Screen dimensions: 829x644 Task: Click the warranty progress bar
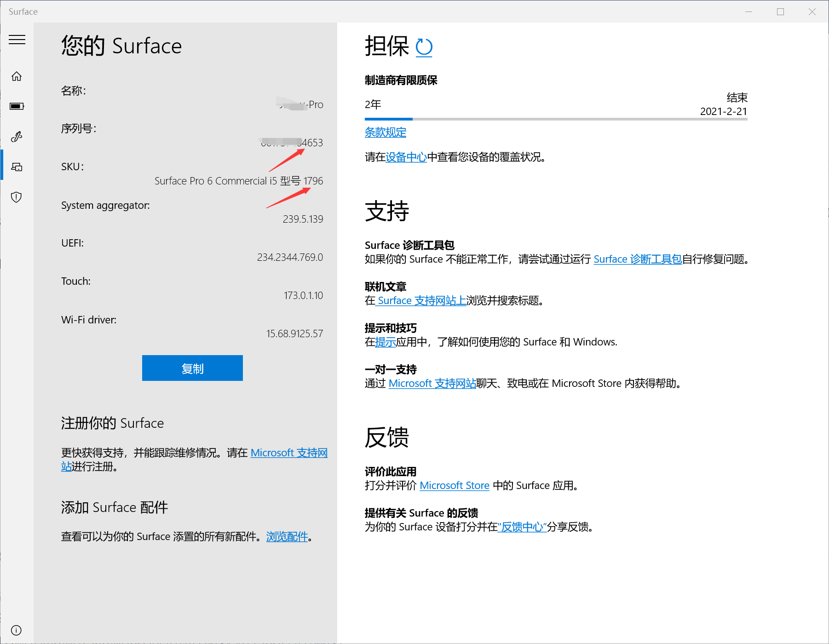(x=556, y=119)
